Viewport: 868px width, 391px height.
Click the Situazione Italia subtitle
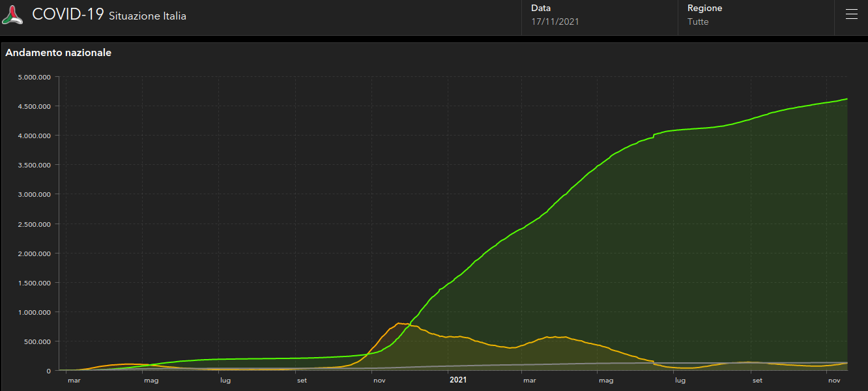tap(147, 16)
